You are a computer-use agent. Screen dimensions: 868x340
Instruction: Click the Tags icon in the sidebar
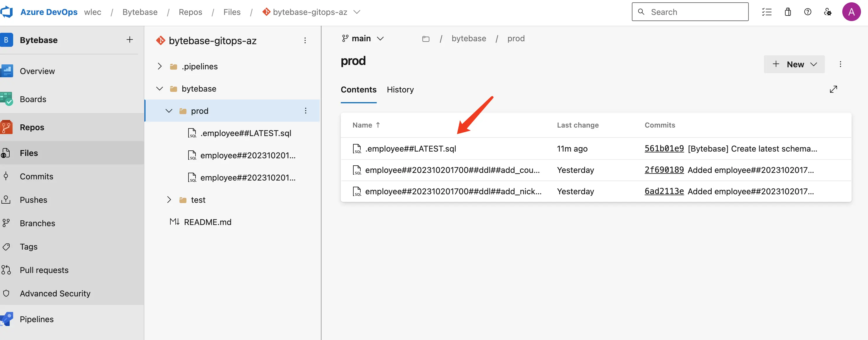6,247
